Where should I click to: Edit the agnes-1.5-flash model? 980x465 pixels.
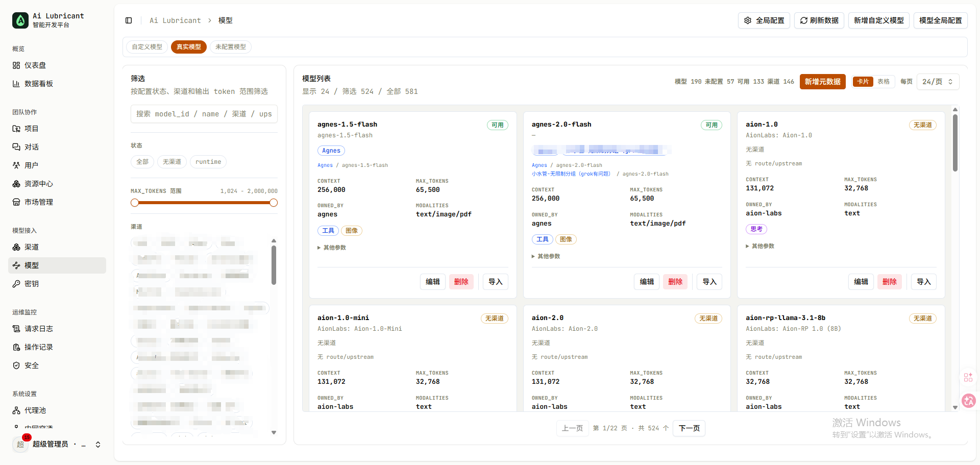tap(433, 282)
